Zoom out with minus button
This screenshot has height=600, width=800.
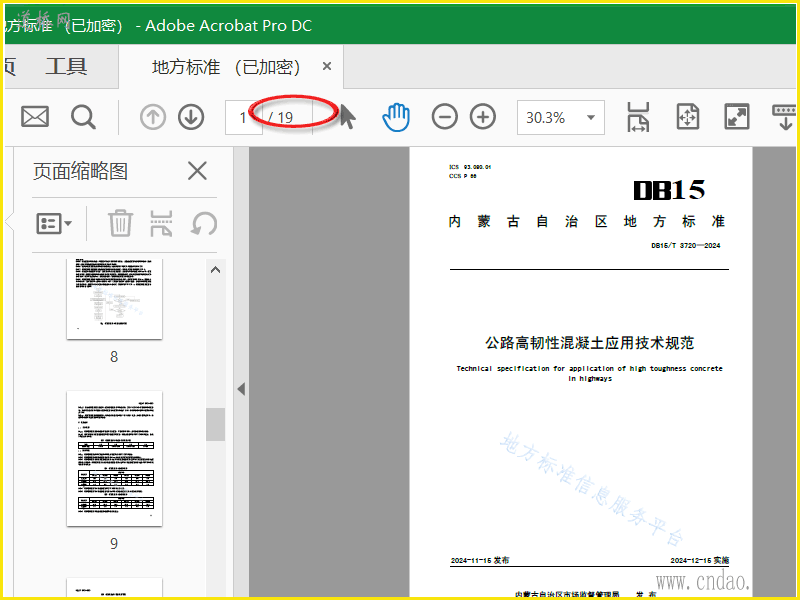click(x=444, y=117)
